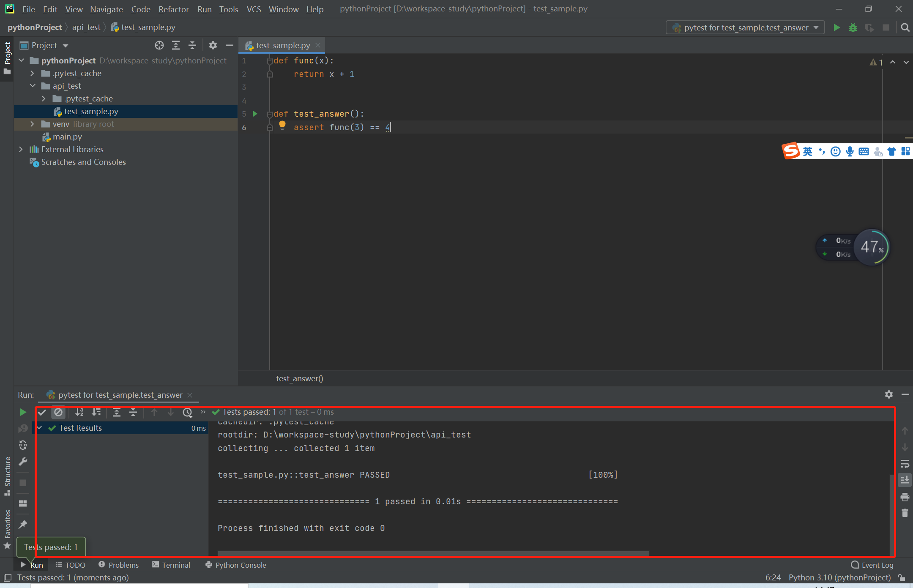Screen dimensions: 913x588
Task: Open Project panel settings gear
Action: [x=213, y=45]
